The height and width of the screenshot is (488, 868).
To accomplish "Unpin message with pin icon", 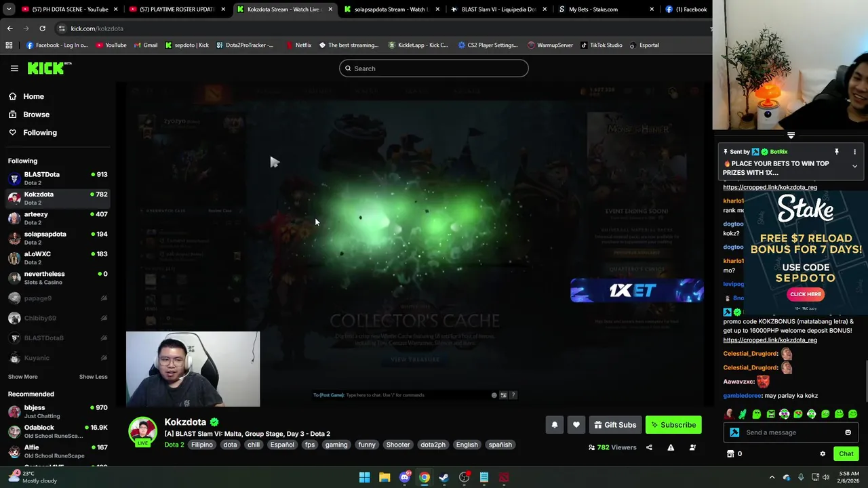I will (837, 152).
